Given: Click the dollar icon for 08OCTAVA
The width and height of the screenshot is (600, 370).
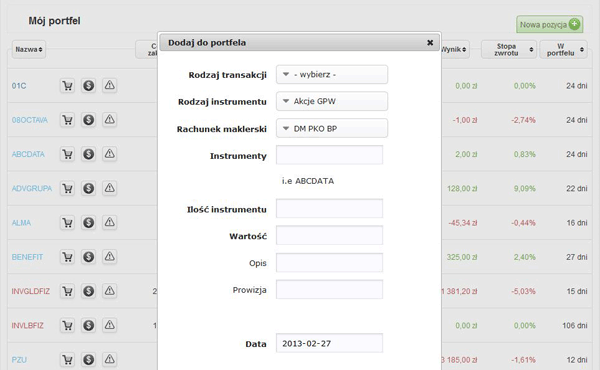Looking at the screenshot, I should (x=88, y=120).
